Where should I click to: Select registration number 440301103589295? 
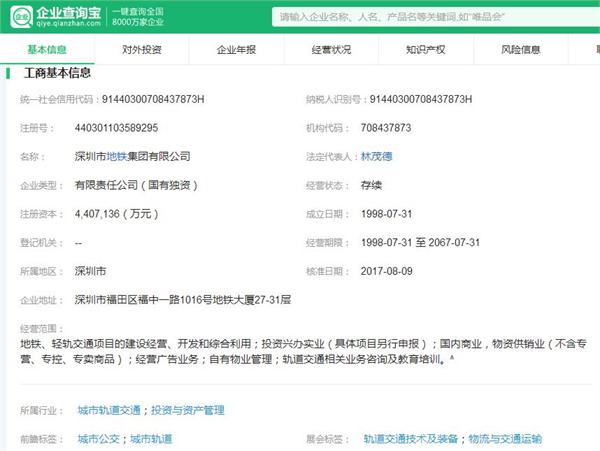(116, 128)
